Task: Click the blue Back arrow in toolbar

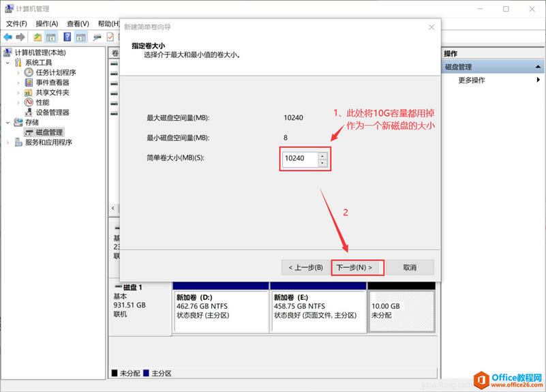Action: 7,37
